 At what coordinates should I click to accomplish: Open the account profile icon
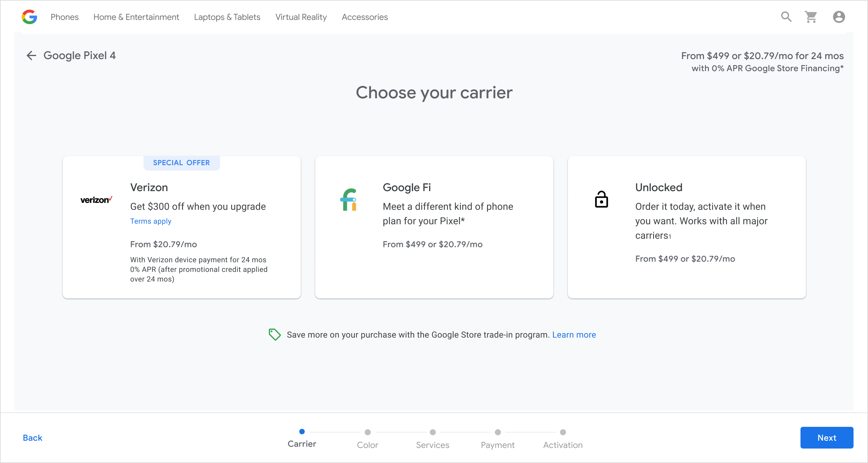pos(839,17)
